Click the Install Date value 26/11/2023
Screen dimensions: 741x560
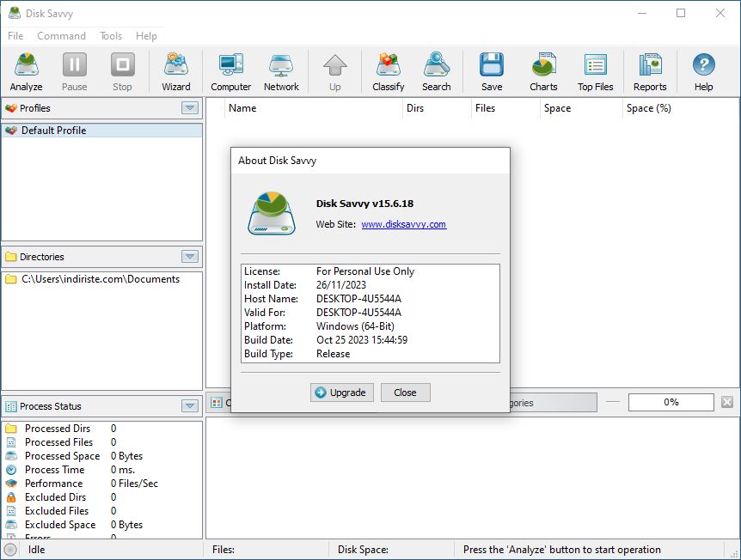pos(341,285)
